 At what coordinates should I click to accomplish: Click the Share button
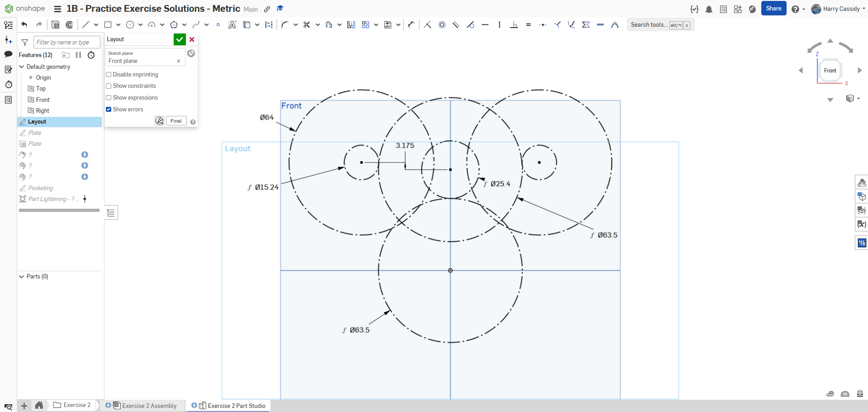pos(773,9)
